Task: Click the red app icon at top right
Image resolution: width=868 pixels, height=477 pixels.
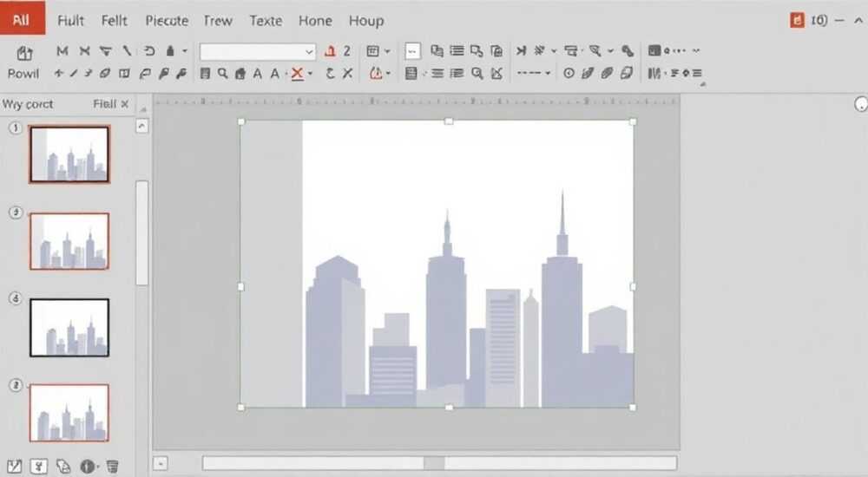Action: (x=797, y=21)
